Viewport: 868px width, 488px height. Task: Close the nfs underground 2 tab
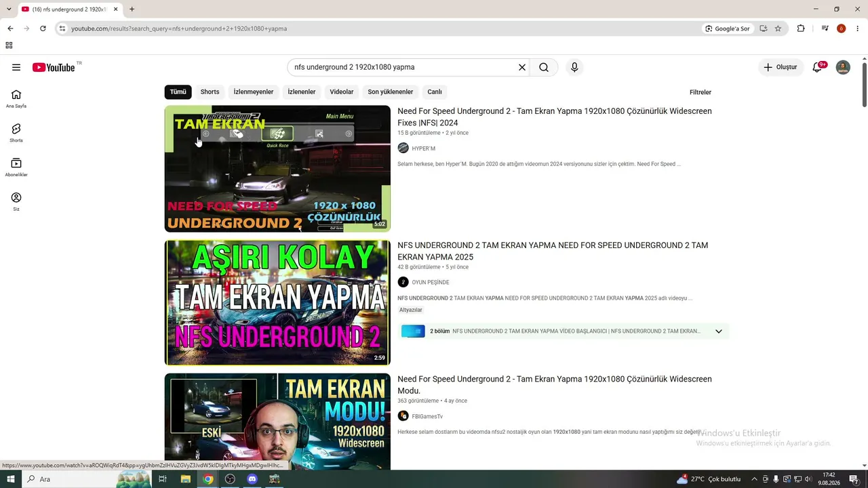tap(116, 9)
